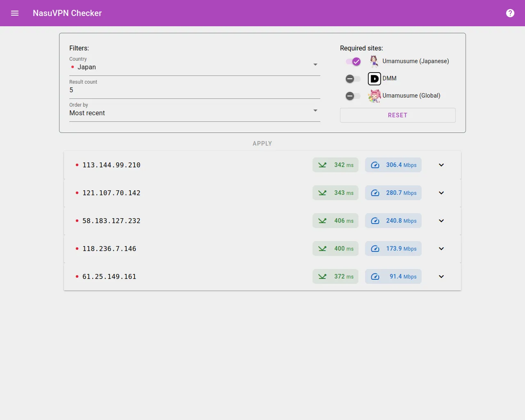525x420 pixels.
Task: Click the Umamusume (Japanese) character icon
Action: pos(374,61)
